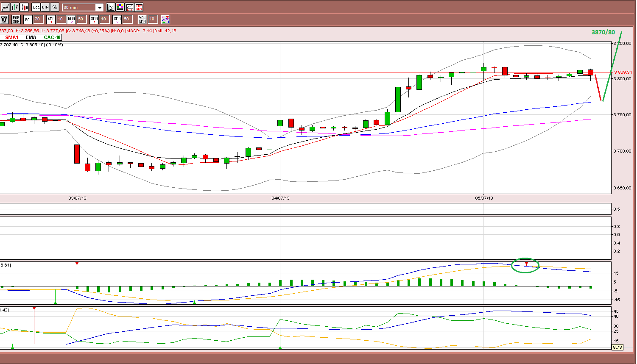Screen dimensions: 637x364
Task: Click the 3 700,00 axis value
Action: point(623,151)
